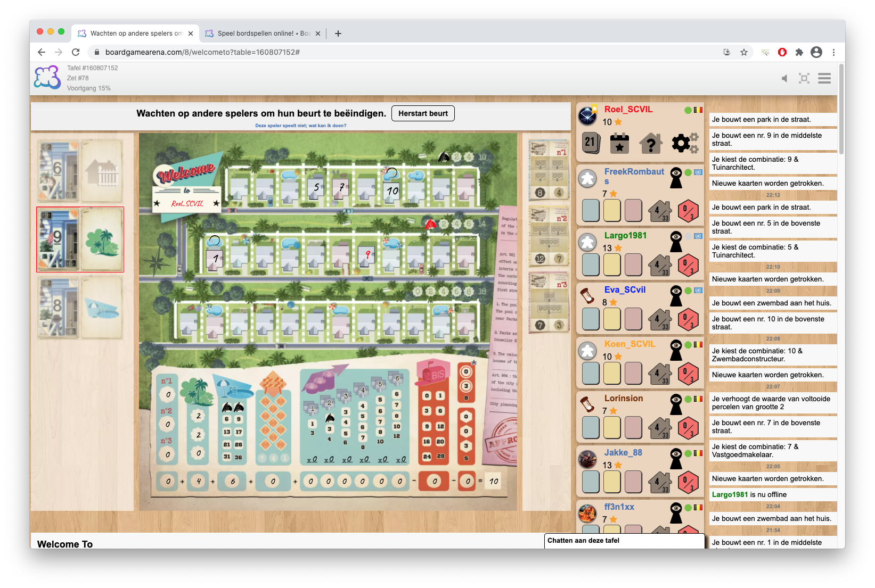The width and height of the screenshot is (875, 588).
Task: Switch to 'Speel bordspellen online' tab
Action: [x=263, y=33]
